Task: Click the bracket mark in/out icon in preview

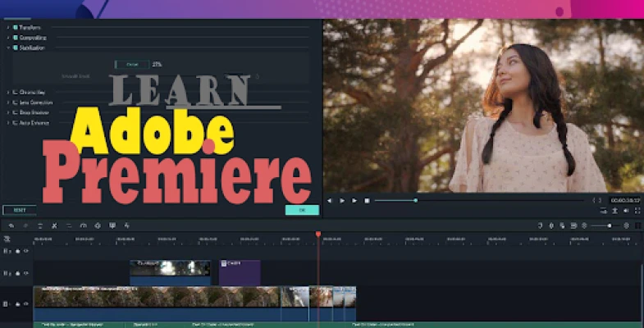Action: pyautogui.click(x=596, y=200)
